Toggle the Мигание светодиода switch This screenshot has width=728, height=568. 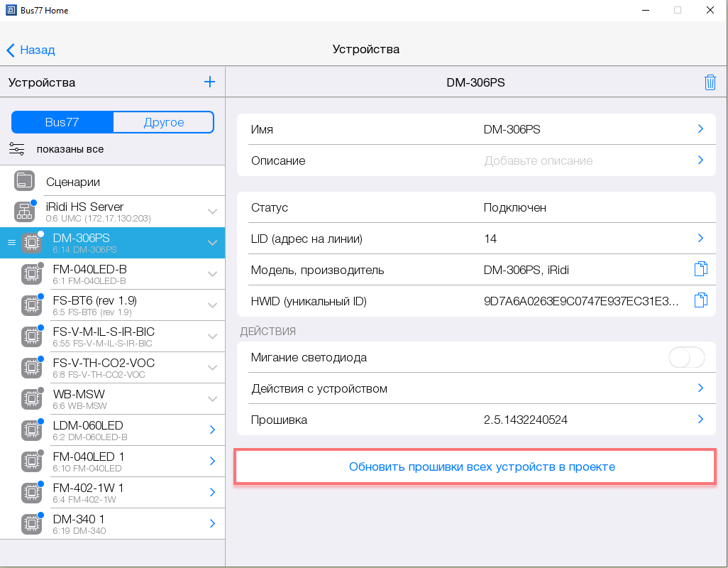(x=686, y=358)
